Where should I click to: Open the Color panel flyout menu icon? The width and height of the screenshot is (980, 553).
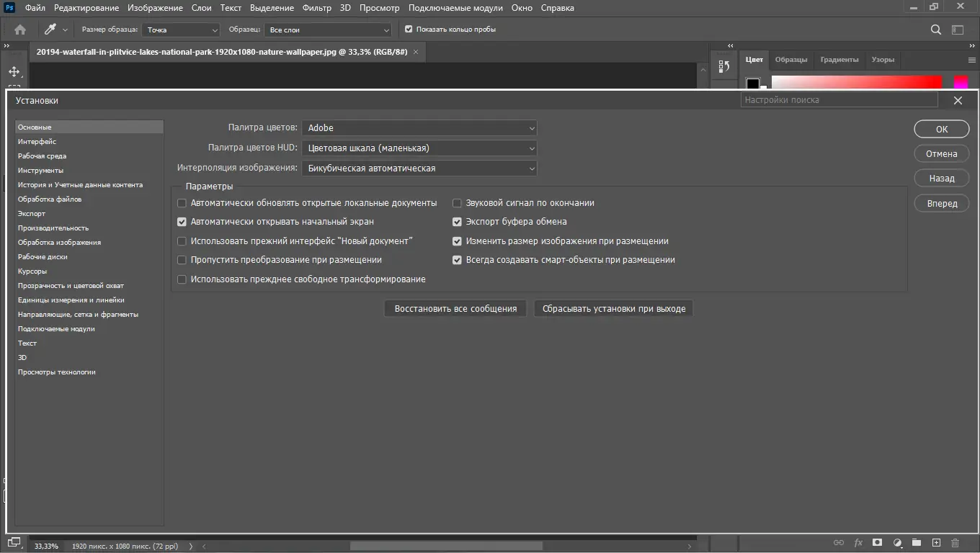tap(971, 60)
